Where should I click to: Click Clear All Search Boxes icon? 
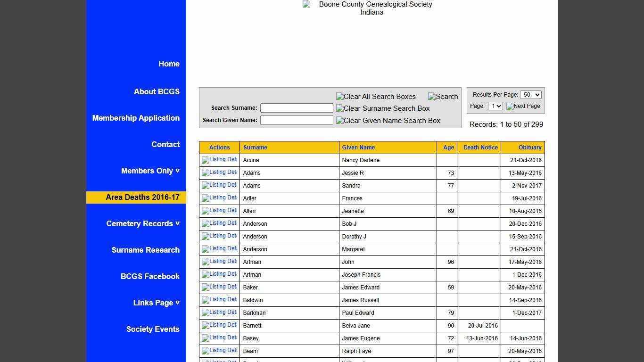[x=376, y=97]
